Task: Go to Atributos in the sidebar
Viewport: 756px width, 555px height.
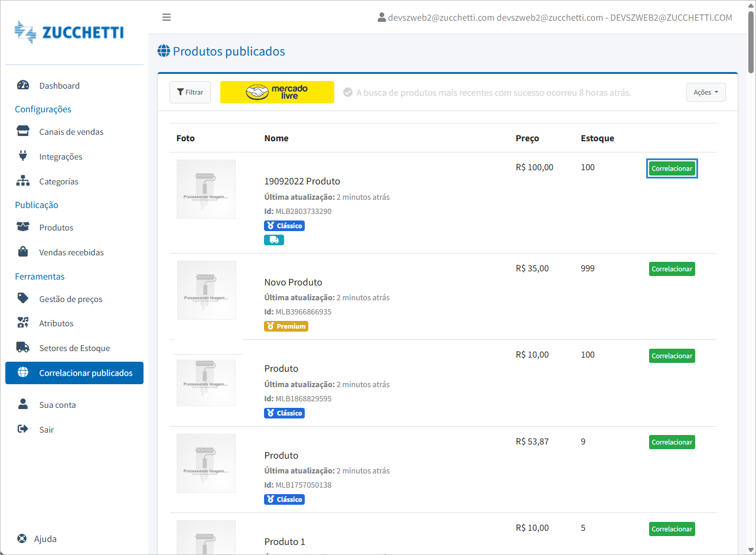Action: (56, 323)
